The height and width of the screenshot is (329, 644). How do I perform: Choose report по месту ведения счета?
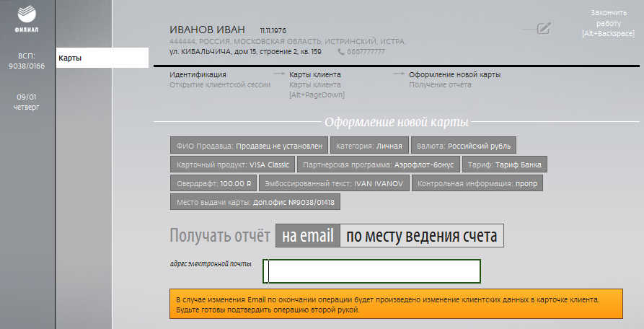(x=422, y=236)
